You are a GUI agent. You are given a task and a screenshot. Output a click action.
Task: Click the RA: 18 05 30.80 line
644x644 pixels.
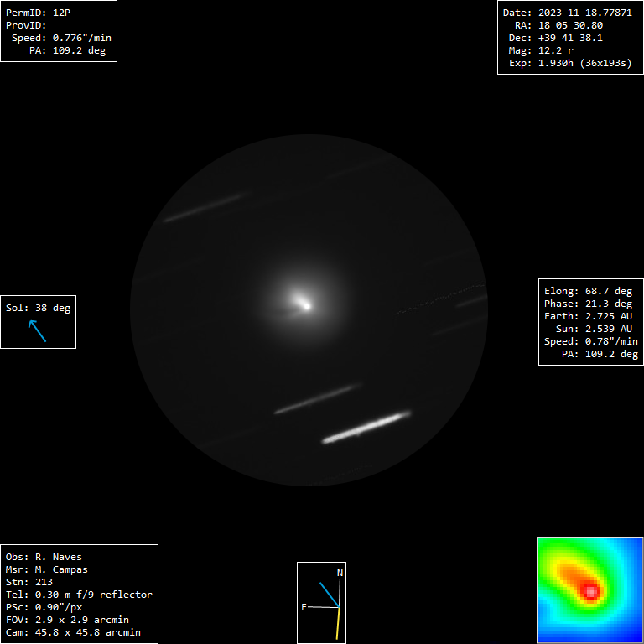(558, 25)
